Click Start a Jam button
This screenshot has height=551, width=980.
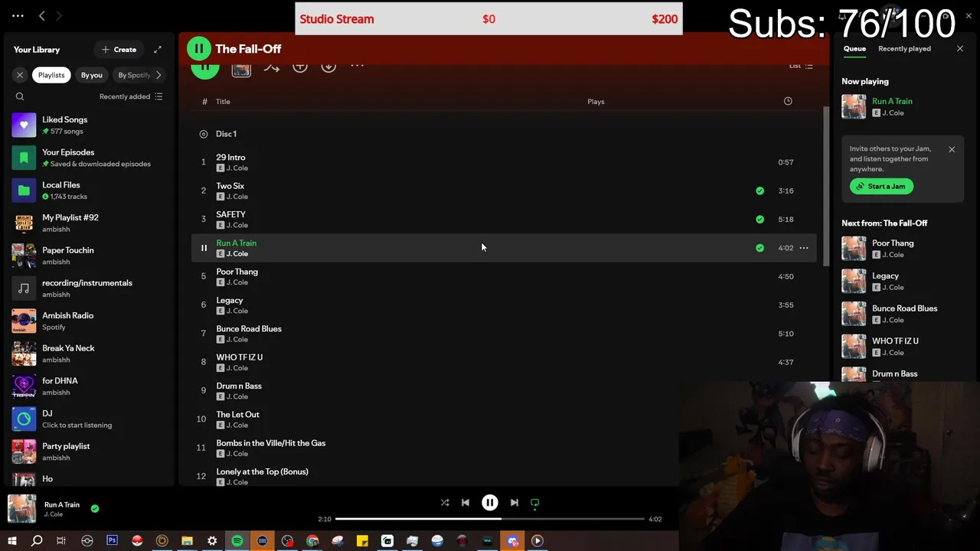point(881,186)
